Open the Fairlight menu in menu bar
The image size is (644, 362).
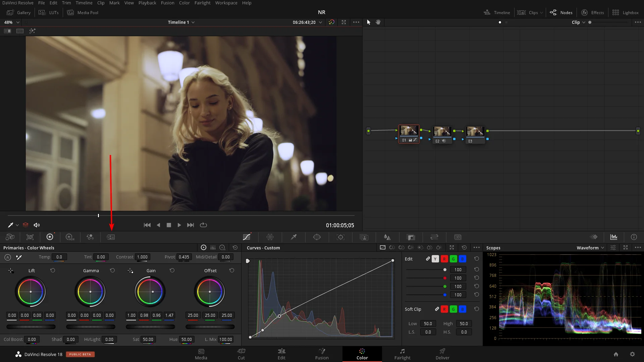(x=202, y=3)
